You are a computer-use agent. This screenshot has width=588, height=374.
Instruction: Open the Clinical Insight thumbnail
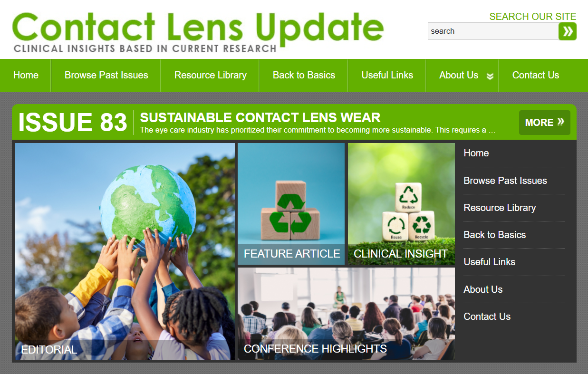pos(401,204)
